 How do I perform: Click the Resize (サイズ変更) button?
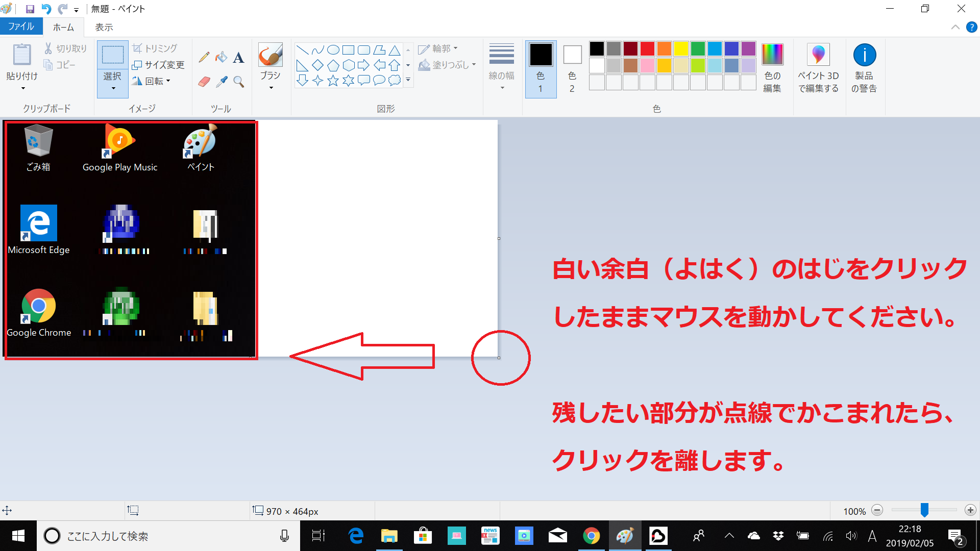coord(158,65)
